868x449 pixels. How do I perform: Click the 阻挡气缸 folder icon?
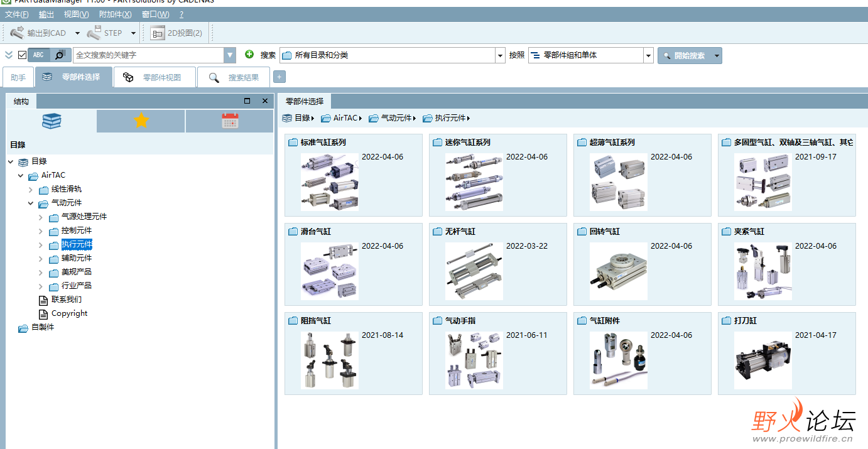(293, 321)
